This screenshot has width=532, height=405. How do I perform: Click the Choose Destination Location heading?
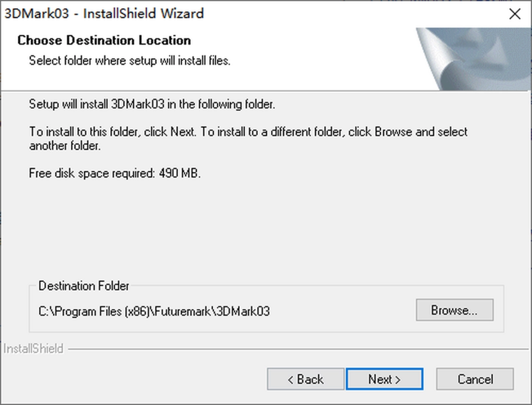coord(104,40)
